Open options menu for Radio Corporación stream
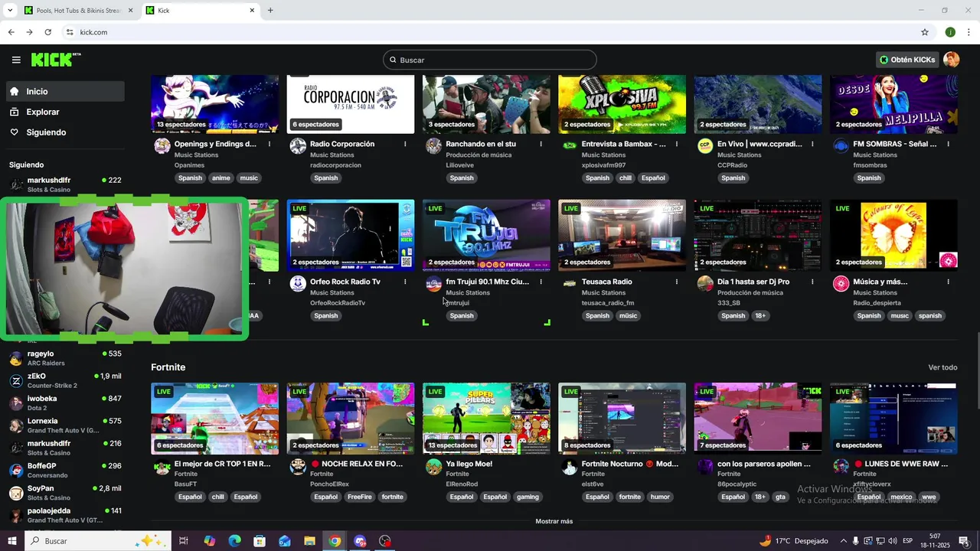Screen dimensions: 980x551 [x=405, y=144]
